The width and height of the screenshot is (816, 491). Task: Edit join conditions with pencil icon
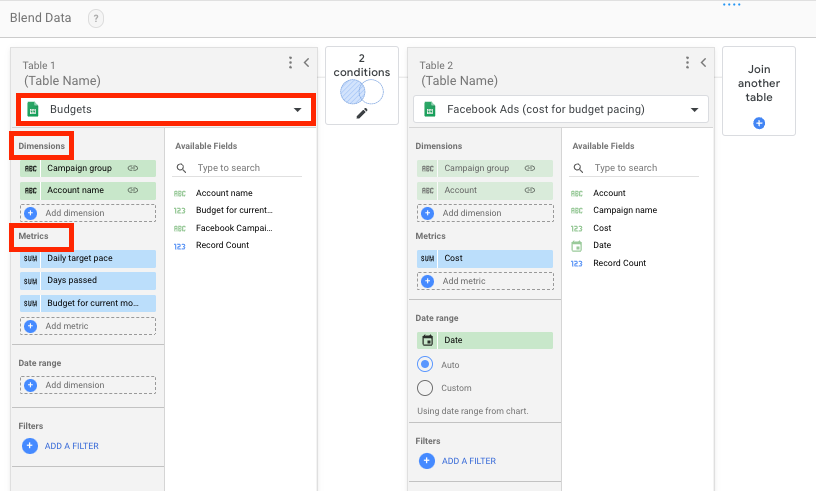362,115
